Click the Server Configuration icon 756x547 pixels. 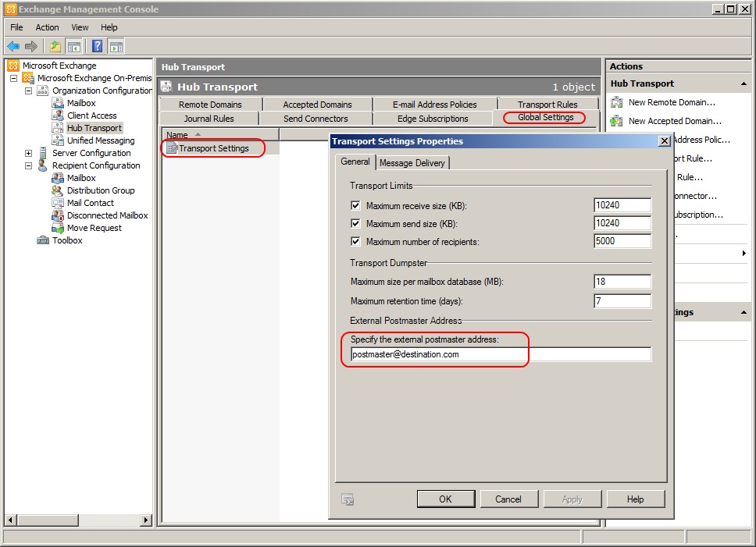[x=43, y=153]
